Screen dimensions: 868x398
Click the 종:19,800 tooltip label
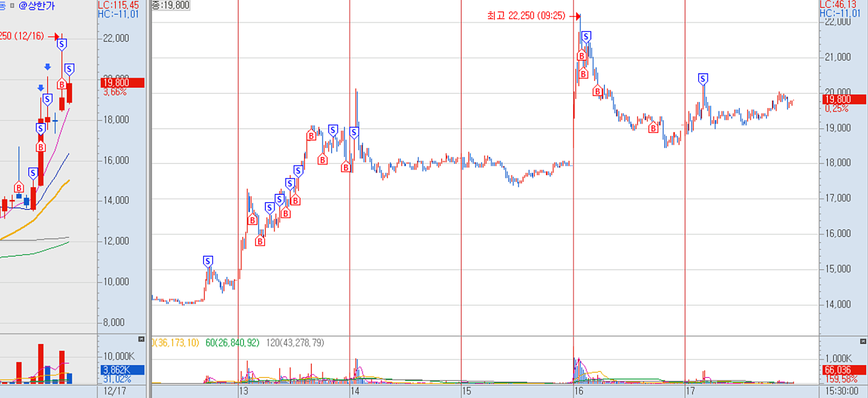point(171,5)
